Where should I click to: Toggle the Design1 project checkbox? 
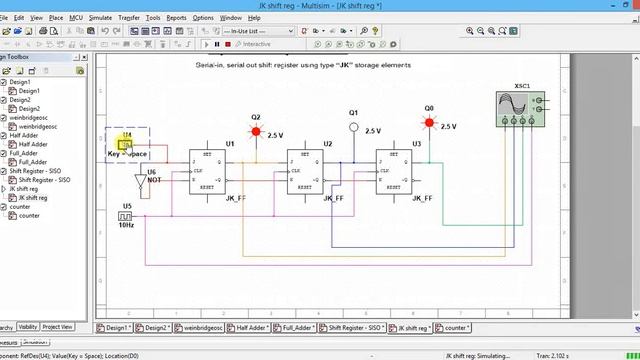pyautogui.click(x=4, y=82)
